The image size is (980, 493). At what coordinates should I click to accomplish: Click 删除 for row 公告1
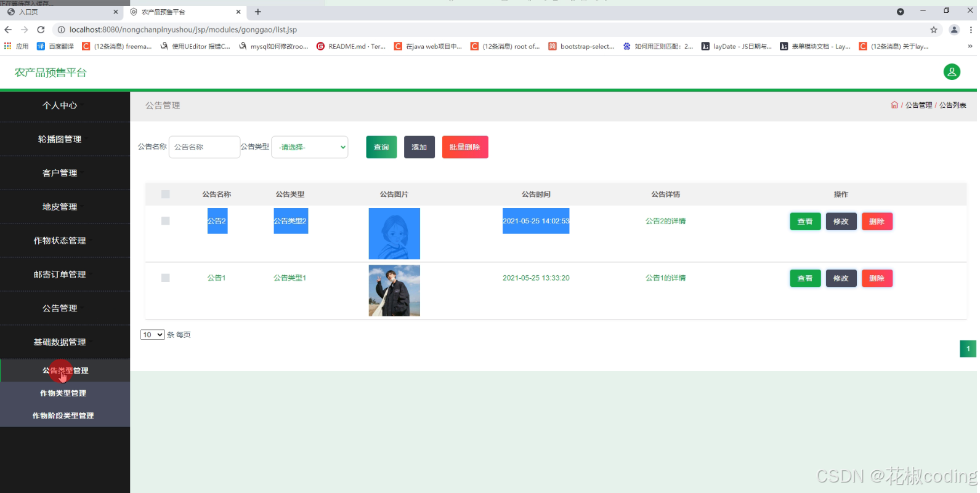click(877, 278)
